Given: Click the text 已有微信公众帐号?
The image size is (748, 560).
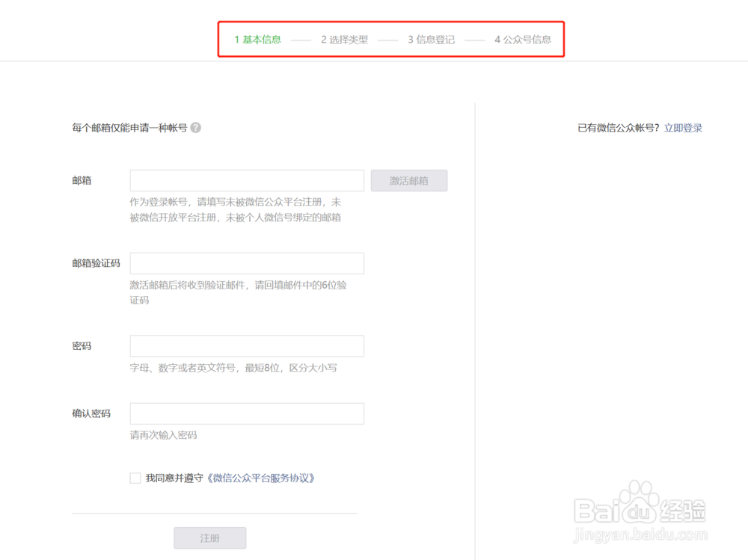Looking at the screenshot, I should [619, 128].
